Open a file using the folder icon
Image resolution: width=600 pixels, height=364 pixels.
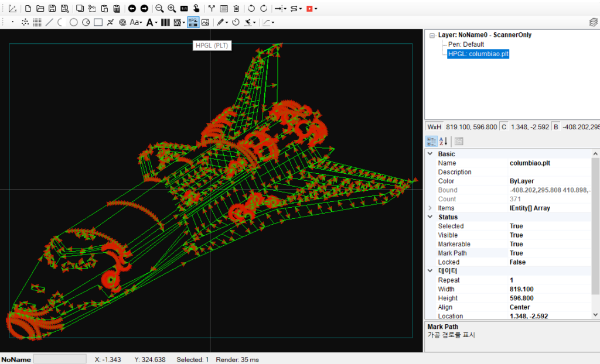(40, 8)
